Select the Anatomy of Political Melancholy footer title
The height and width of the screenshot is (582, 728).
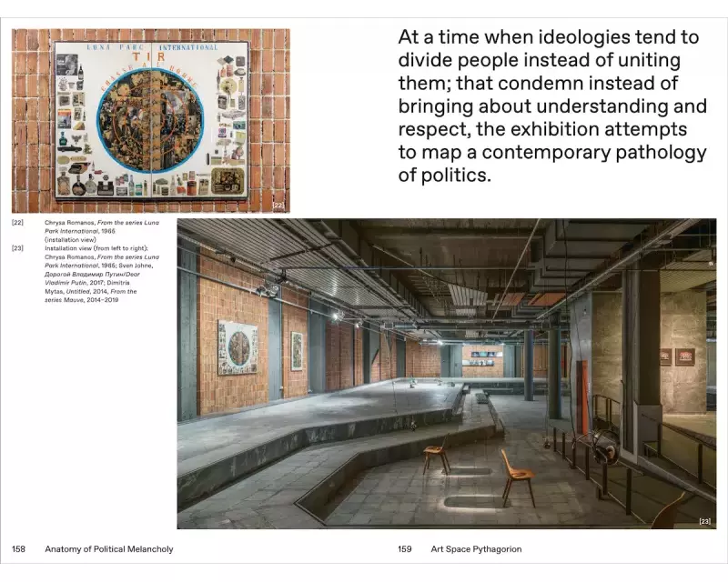coord(108,549)
